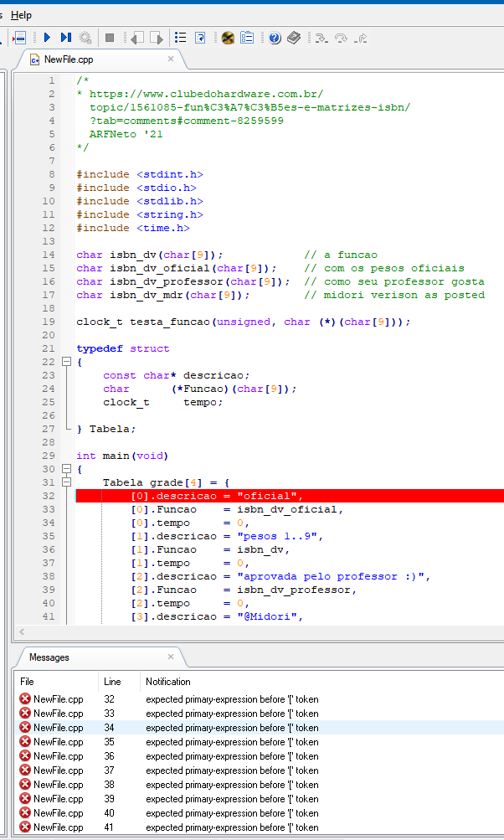Click the debugger step-into icon
Screen dimensions: 504x840
[x=321, y=38]
